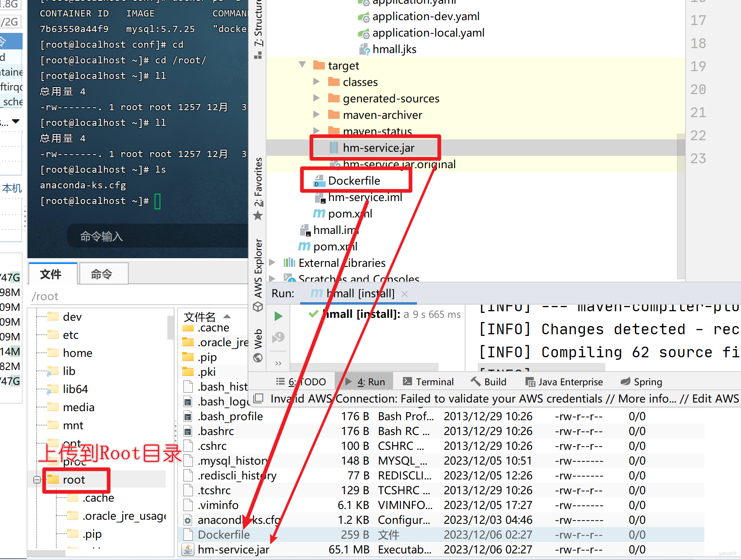The height and width of the screenshot is (560, 741).
Task: Expand the classes folder
Action: click(x=317, y=81)
